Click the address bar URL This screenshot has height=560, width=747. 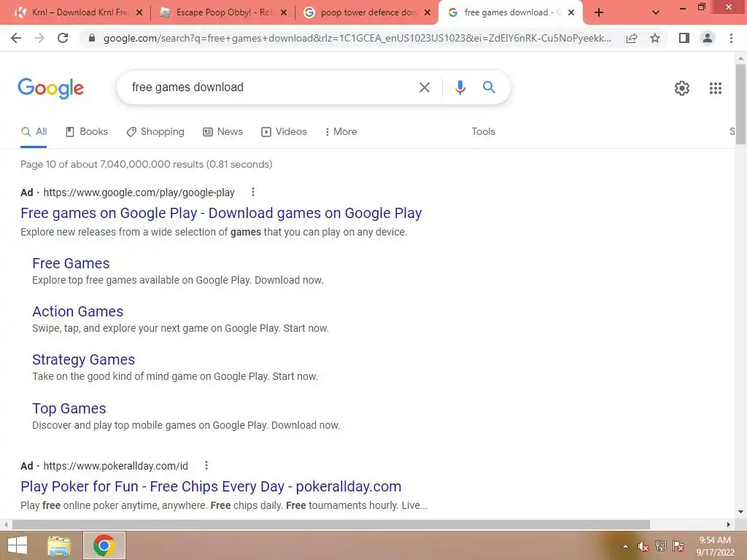[x=357, y=38]
